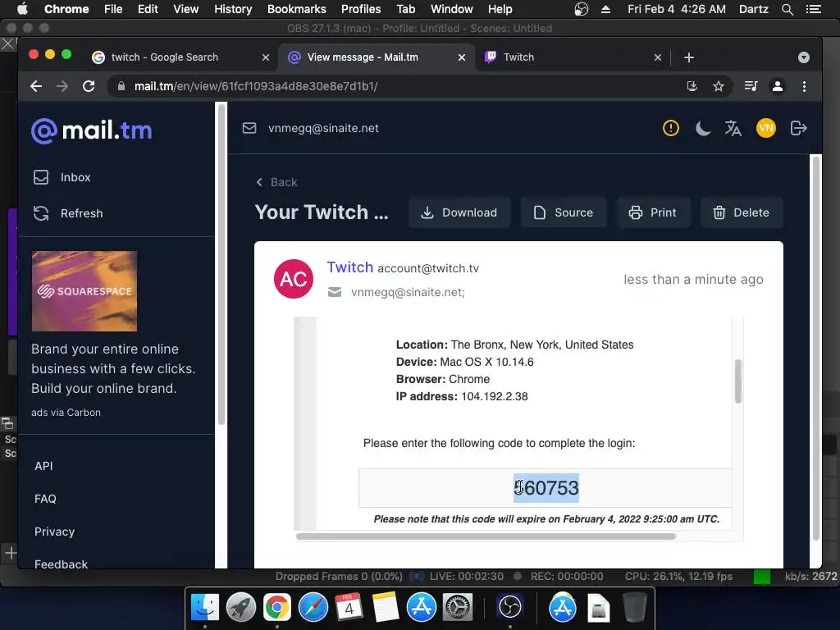Open the FAQ sidebar link
The height and width of the screenshot is (630, 840).
point(45,499)
